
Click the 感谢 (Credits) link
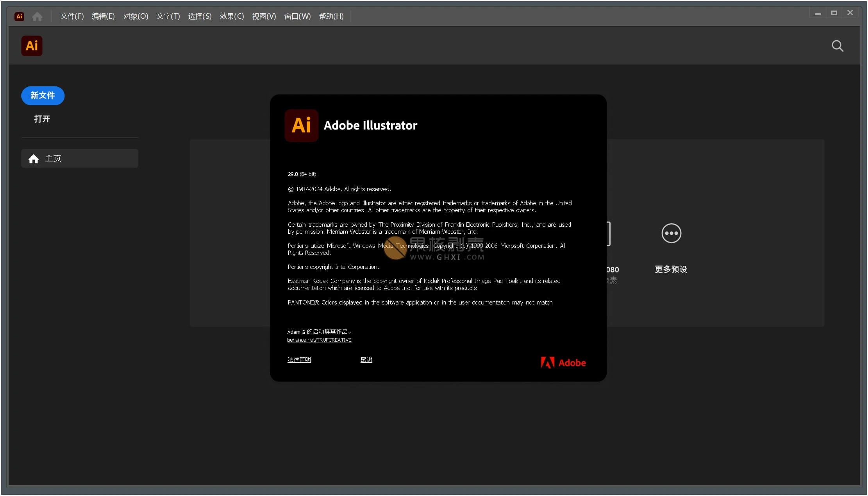pyautogui.click(x=365, y=360)
